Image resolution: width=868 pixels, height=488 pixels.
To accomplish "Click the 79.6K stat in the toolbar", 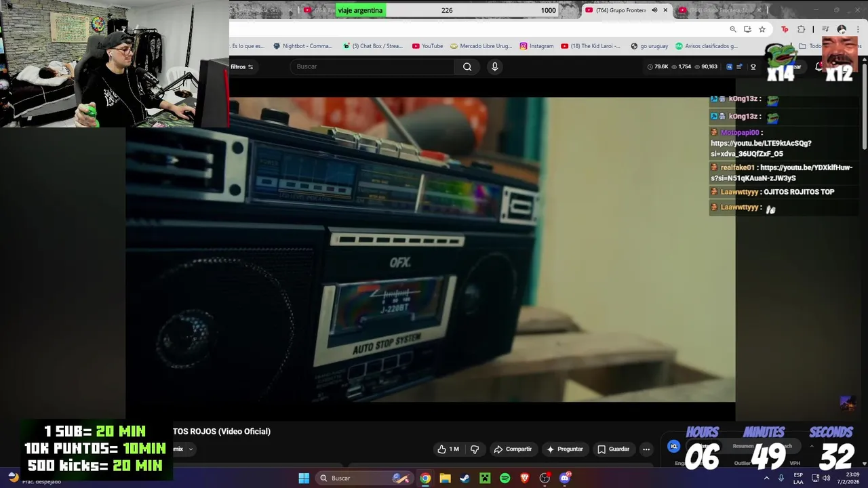I will click(x=658, y=66).
